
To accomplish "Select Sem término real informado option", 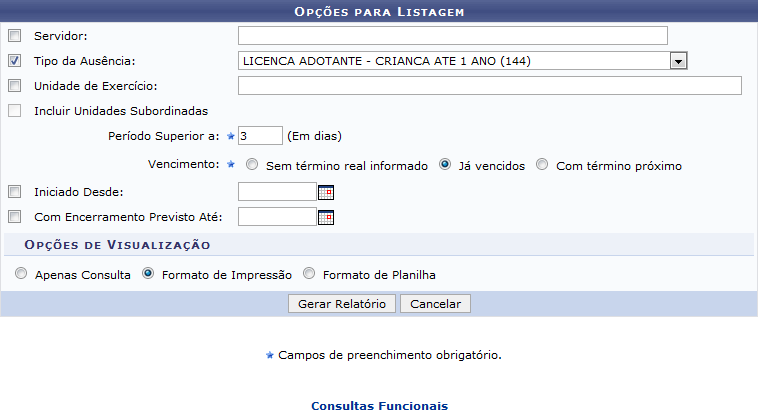I will (253, 166).
